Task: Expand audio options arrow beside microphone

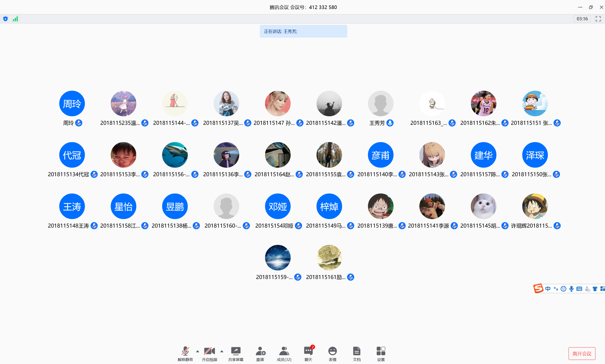Action: pos(198,351)
